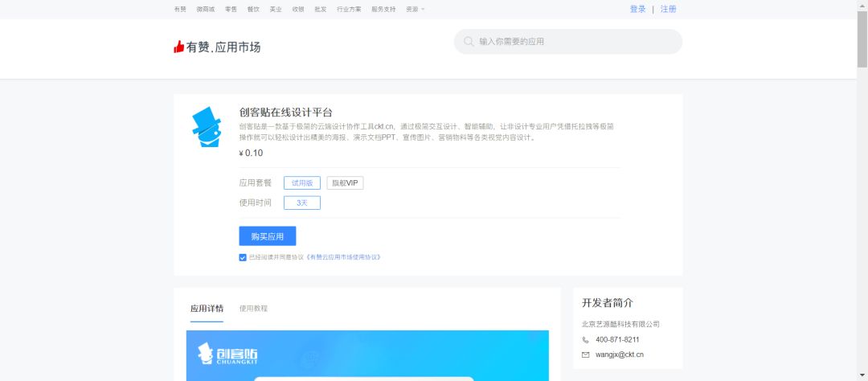
Task: Expand the 资源 dropdown in the top nav
Action: click(x=416, y=10)
